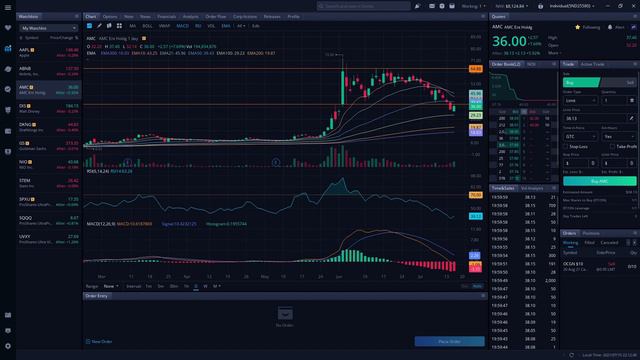
Task: Select the 1m interval button
Action: (149, 286)
